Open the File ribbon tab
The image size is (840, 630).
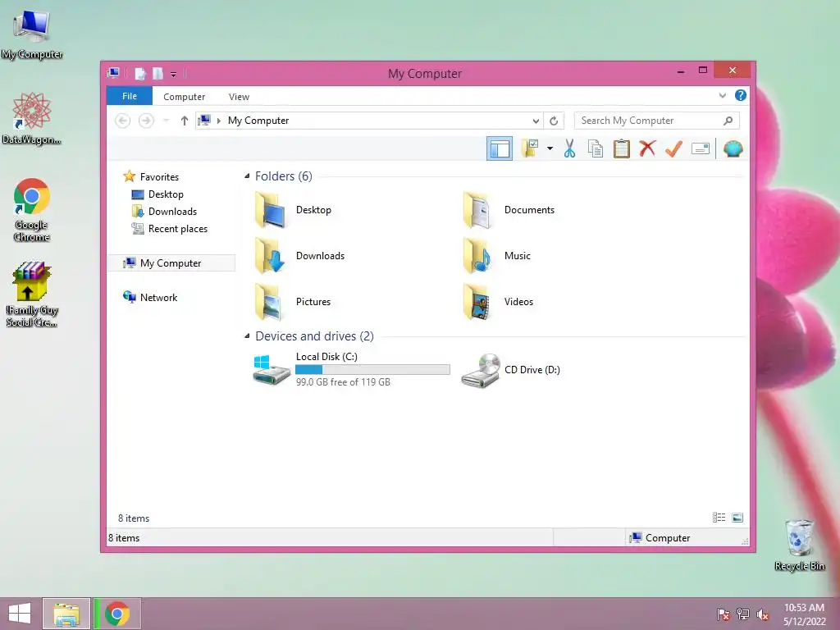click(x=130, y=97)
